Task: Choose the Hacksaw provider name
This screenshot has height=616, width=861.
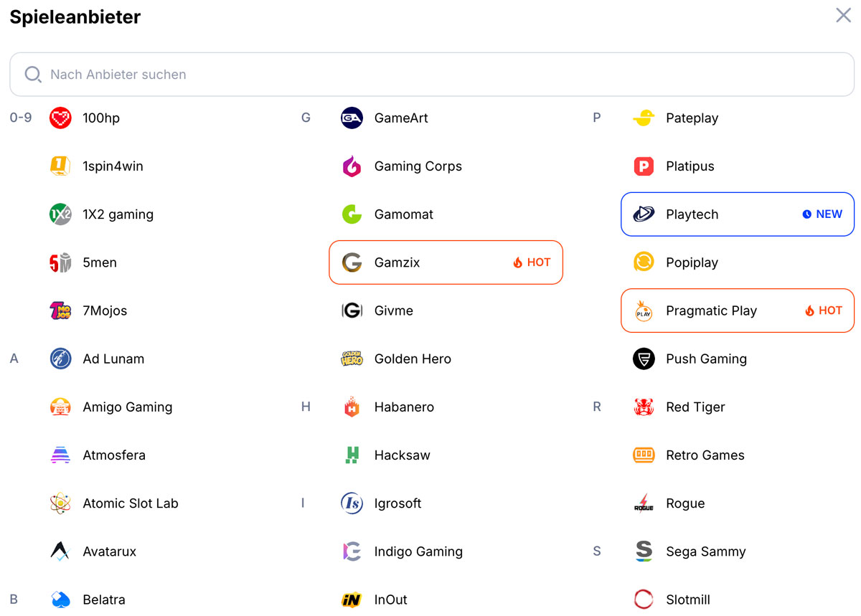Action: point(402,455)
